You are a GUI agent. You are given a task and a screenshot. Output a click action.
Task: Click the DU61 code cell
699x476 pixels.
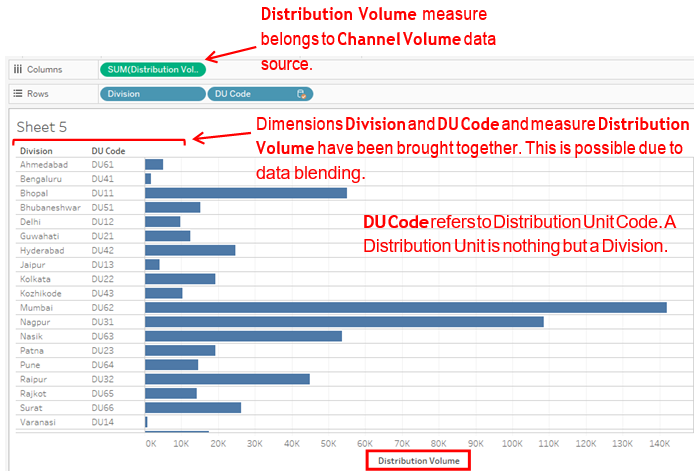click(103, 165)
